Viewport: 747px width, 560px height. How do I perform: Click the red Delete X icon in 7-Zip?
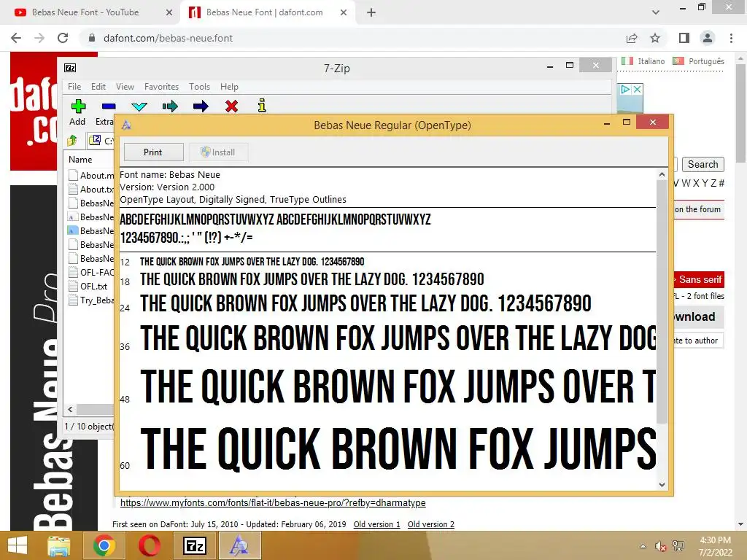[x=231, y=106]
